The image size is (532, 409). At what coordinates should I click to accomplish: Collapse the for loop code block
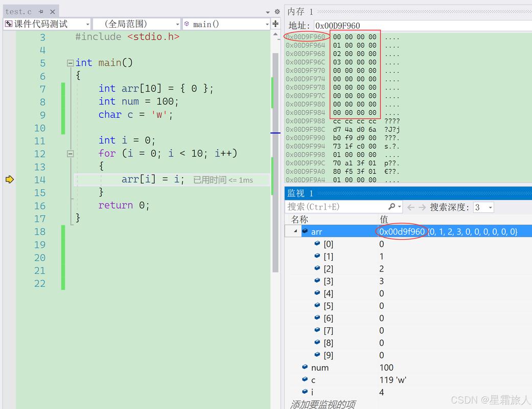coord(70,153)
